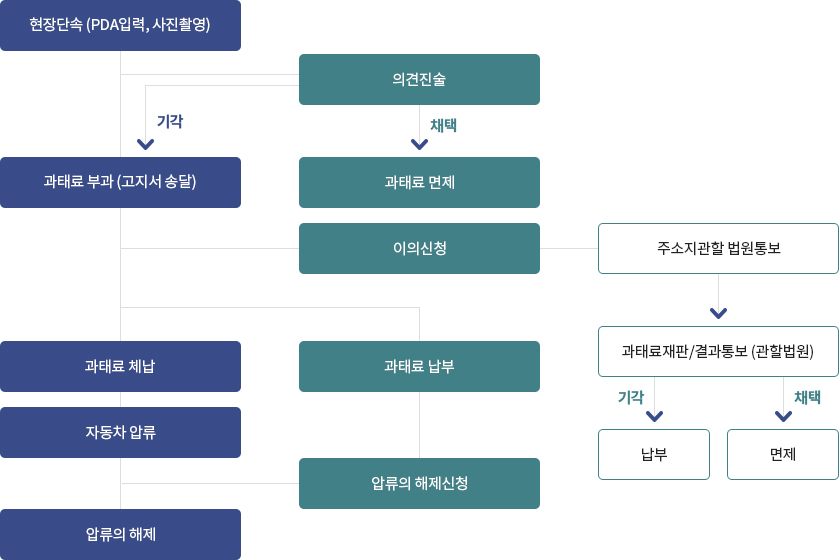Click the 현장단속 (PDA입력, 사진촬영) box
Viewport: 839px width, 560px height.
click(120, 25)
